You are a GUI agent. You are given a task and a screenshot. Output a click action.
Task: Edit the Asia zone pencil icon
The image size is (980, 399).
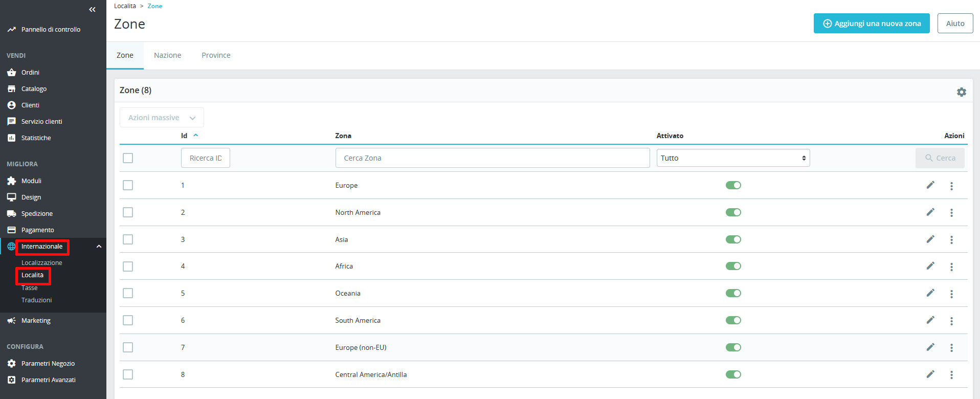coord(930,239)
